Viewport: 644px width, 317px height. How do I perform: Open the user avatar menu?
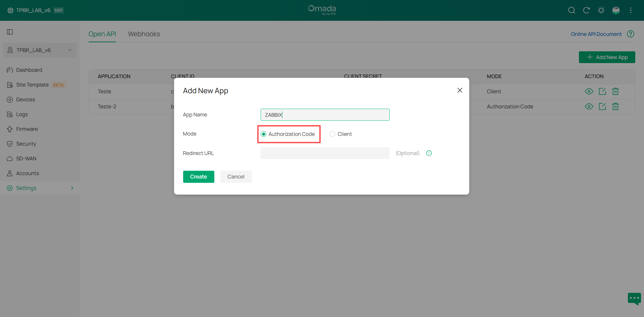[616, 10]
